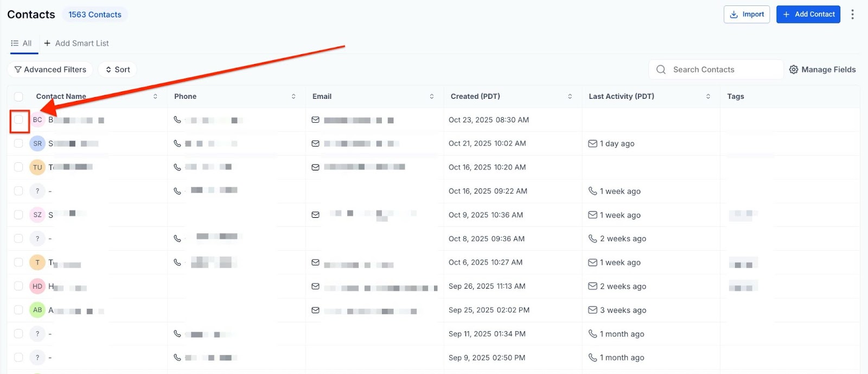Click the magnifier search icon

(x=661, y=69)
